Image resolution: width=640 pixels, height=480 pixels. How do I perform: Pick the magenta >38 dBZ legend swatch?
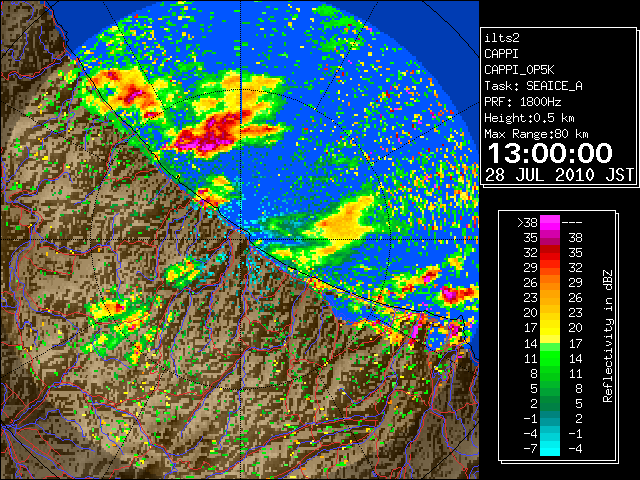coord(550,222)
